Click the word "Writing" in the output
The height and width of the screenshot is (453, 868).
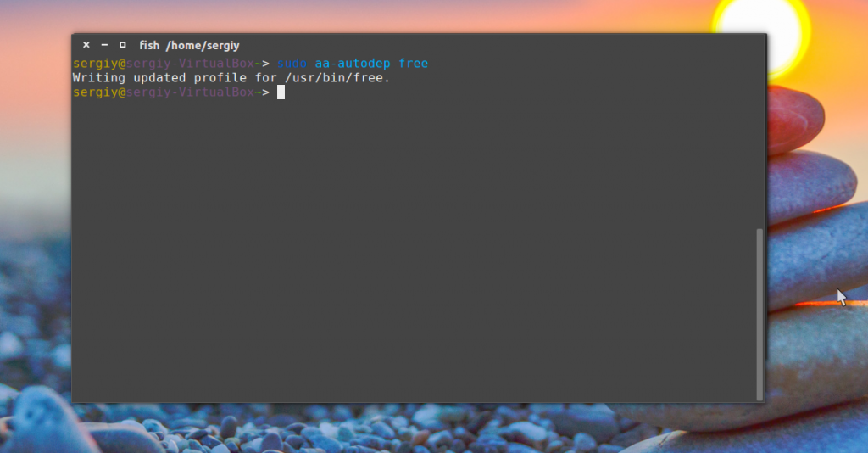pos(98,78)
